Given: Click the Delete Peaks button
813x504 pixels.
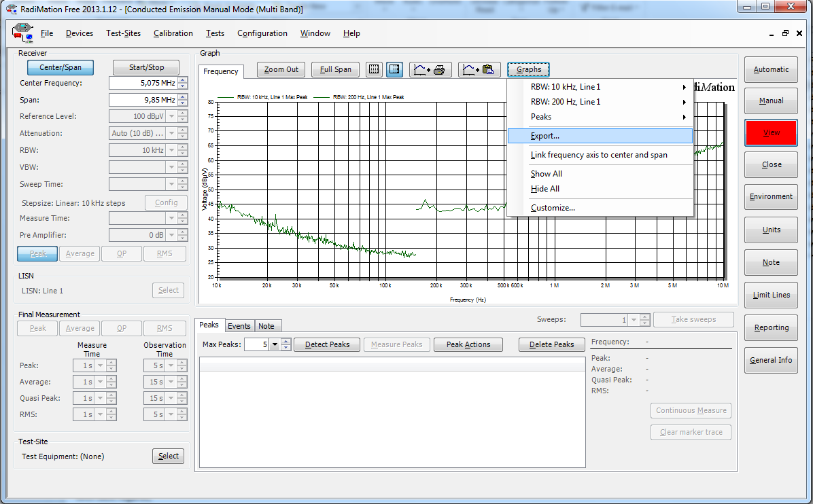Looking at the screenshot, I should pos(552,344).
